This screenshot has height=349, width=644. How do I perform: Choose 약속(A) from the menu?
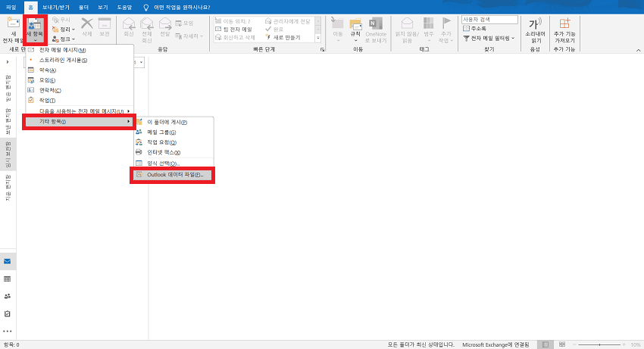[x=80, y=70]
